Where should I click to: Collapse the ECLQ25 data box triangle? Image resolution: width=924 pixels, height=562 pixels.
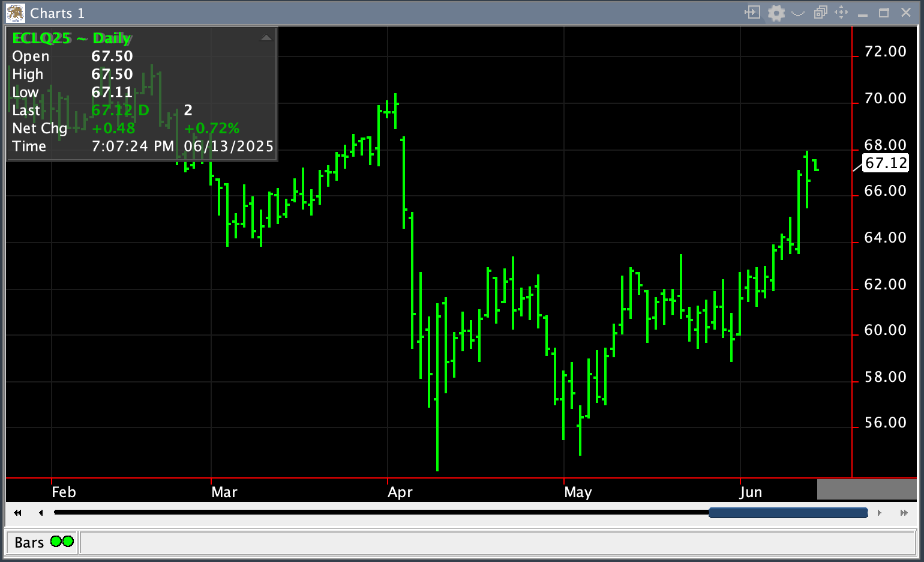coord(266,38)
